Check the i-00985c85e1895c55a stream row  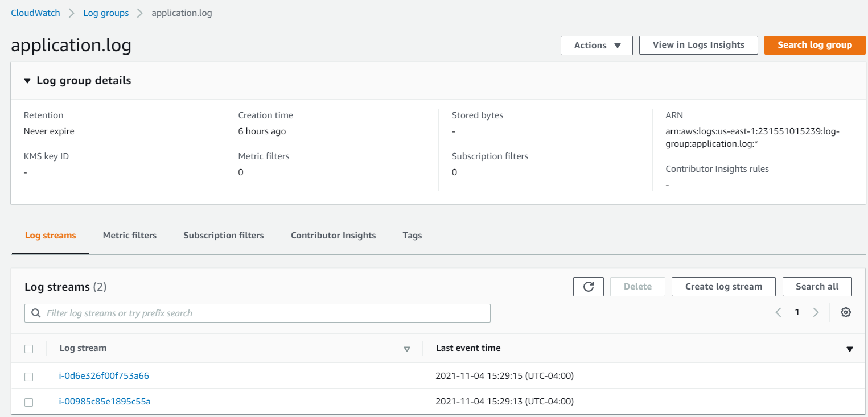(x=29, y=402)
